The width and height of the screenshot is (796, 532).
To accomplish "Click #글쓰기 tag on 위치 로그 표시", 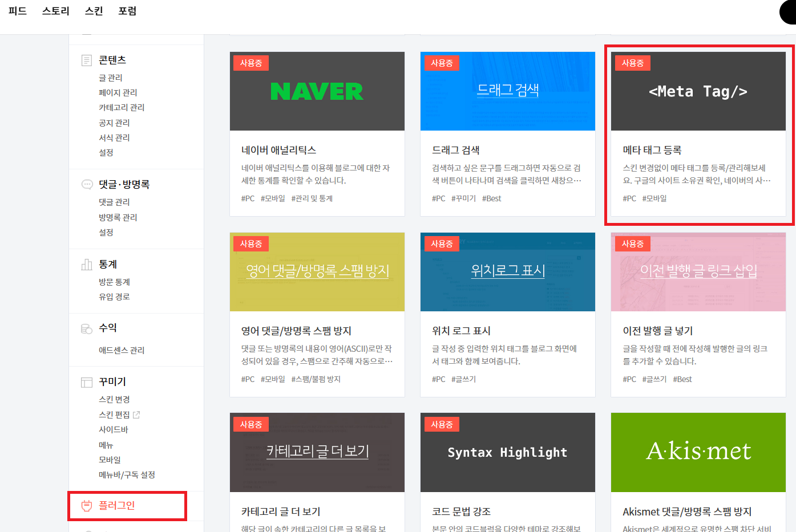I will (x=463, y=379).
